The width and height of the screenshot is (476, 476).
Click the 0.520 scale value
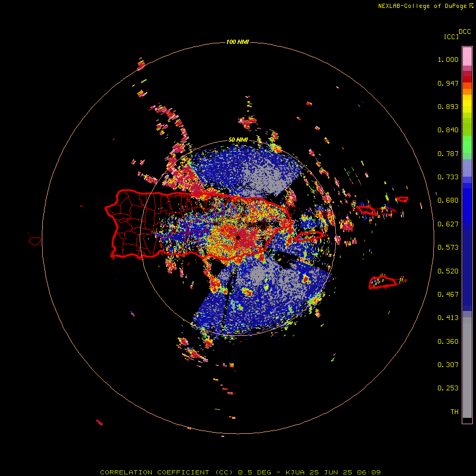tap(448, 271)
